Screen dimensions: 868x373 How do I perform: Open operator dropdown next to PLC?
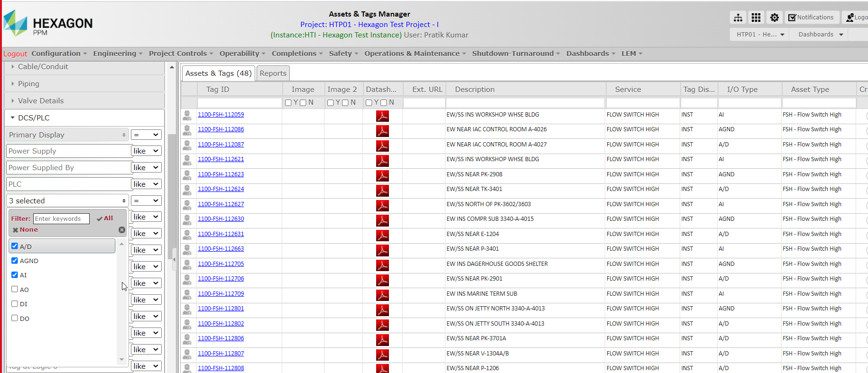[x=146, y=184]
